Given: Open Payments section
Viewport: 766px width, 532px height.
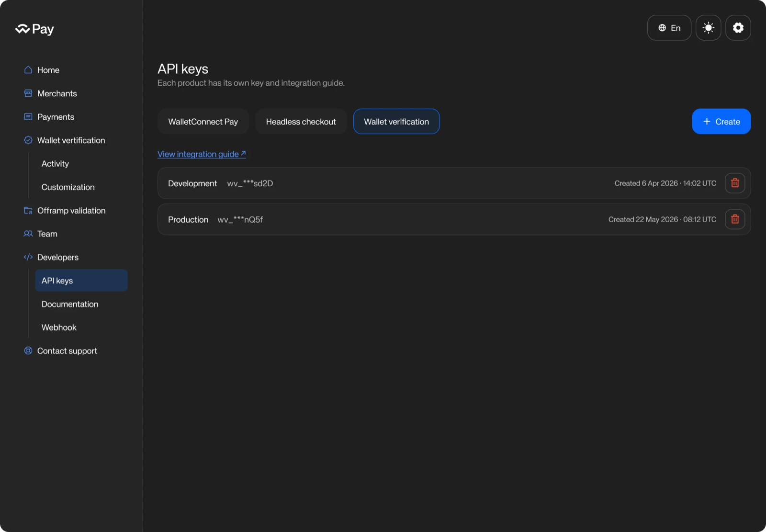Looking at the screenshot, I should (x=56, y=117).
